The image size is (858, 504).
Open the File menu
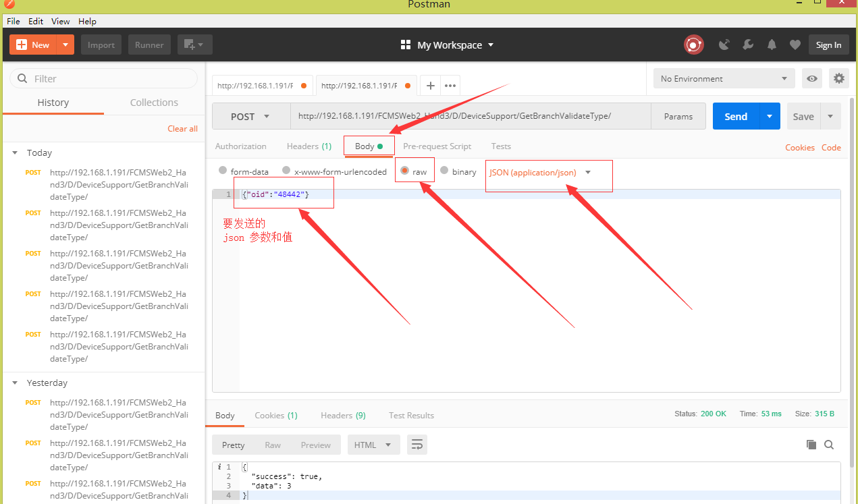pyautogui.click(x=14, y=22)
